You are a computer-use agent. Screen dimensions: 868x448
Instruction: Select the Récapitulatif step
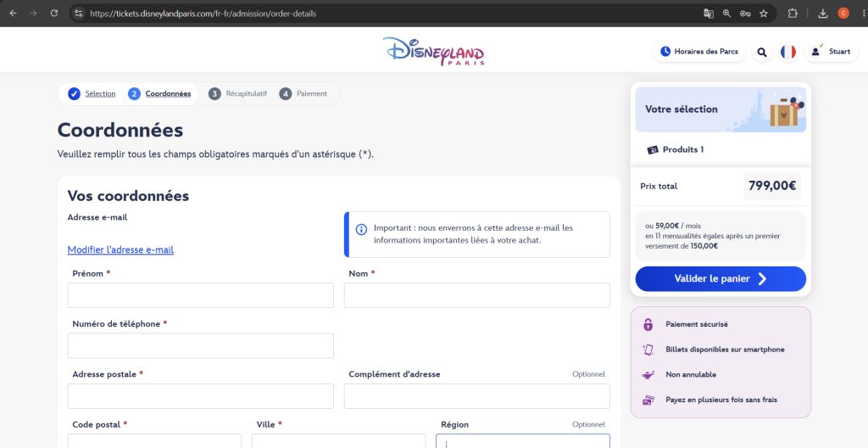(246, 93)
